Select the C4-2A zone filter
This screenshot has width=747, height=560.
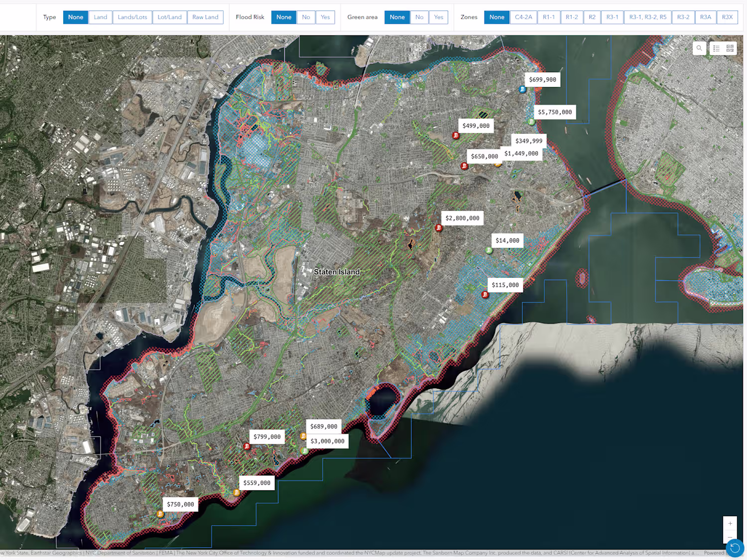pos(523,17)
